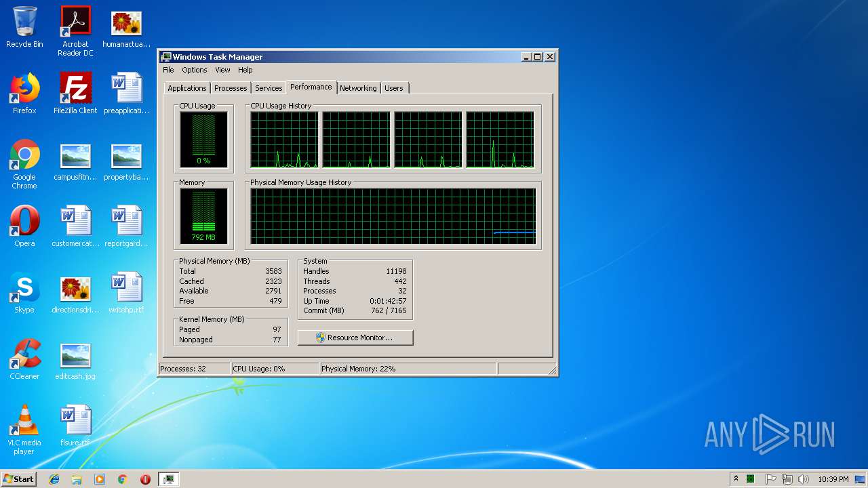The width and height of the screenshot is (868, 488).
Task: Click the Commit value 762 / 7165
Action: [x=389, y=310]
